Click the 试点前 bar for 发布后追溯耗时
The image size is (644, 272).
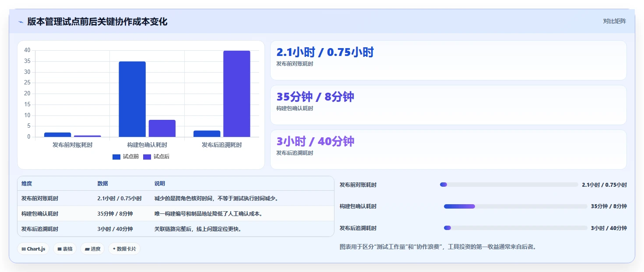[x=207, y=134]
